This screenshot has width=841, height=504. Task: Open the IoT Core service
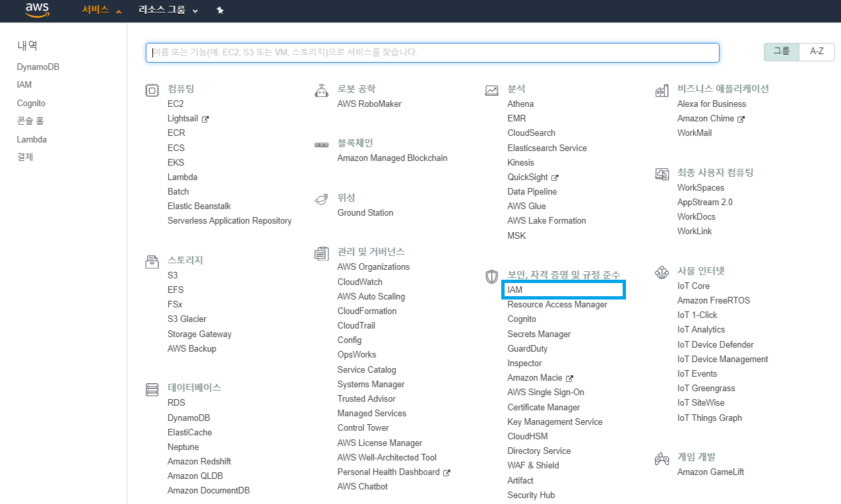(693, 286)
